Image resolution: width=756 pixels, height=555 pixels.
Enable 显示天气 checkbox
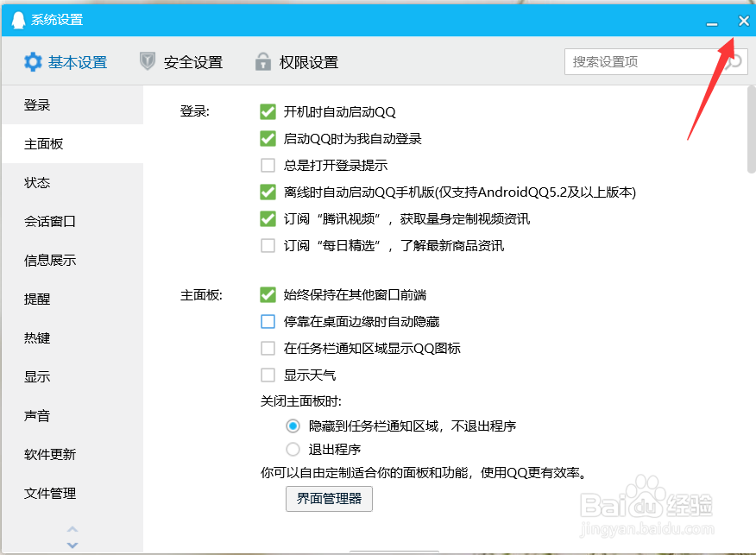coord(268,375)
